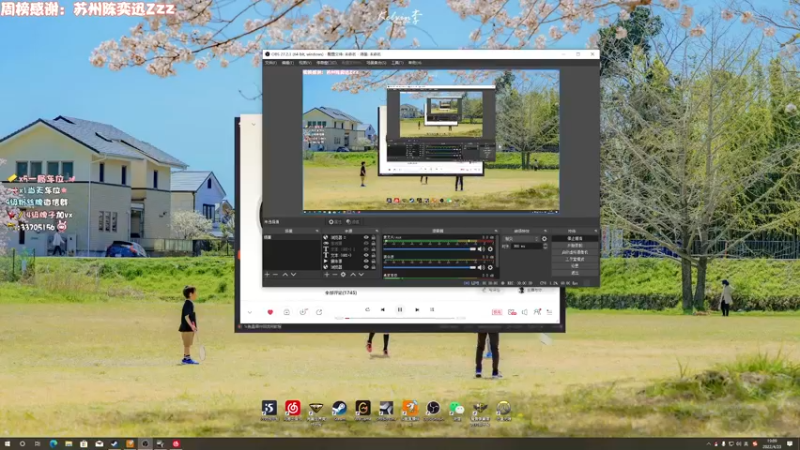Skip to next track in music player
Screen dimensions: 800x450
tap(417, 309)
